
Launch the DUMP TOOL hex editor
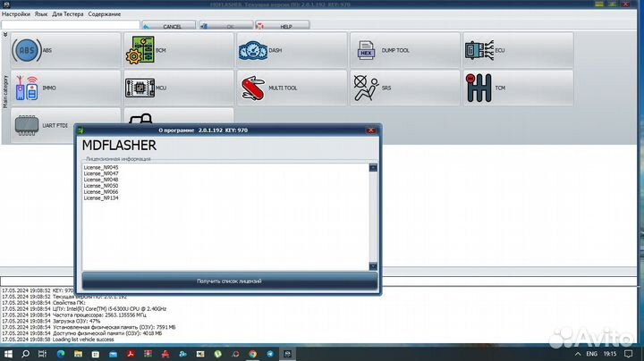[403, 51]
